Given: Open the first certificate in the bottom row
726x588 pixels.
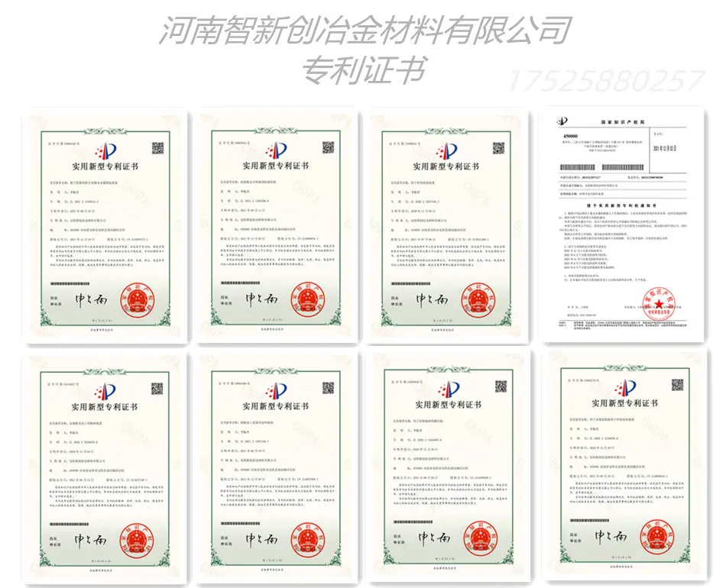Looking at the screenshot, I should (105, 468).
